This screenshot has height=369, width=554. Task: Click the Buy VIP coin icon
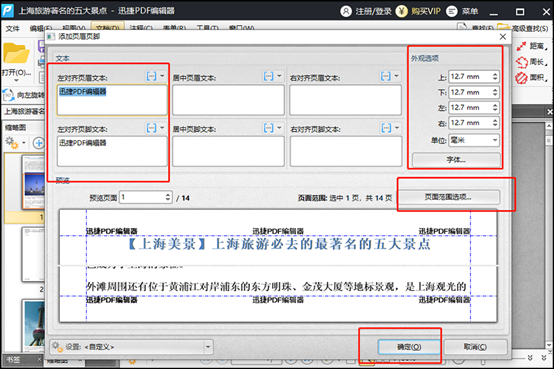pyautogui.click(x=401, y=11)
